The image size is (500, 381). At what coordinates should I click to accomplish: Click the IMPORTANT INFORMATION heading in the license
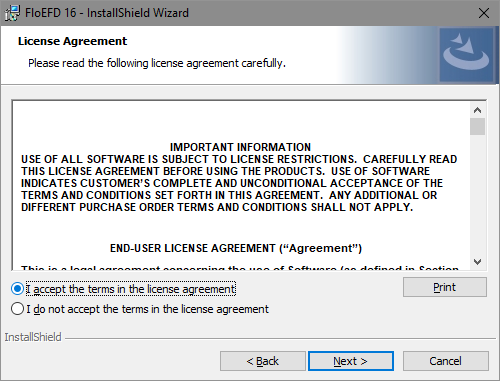click(x=240, y=147)
